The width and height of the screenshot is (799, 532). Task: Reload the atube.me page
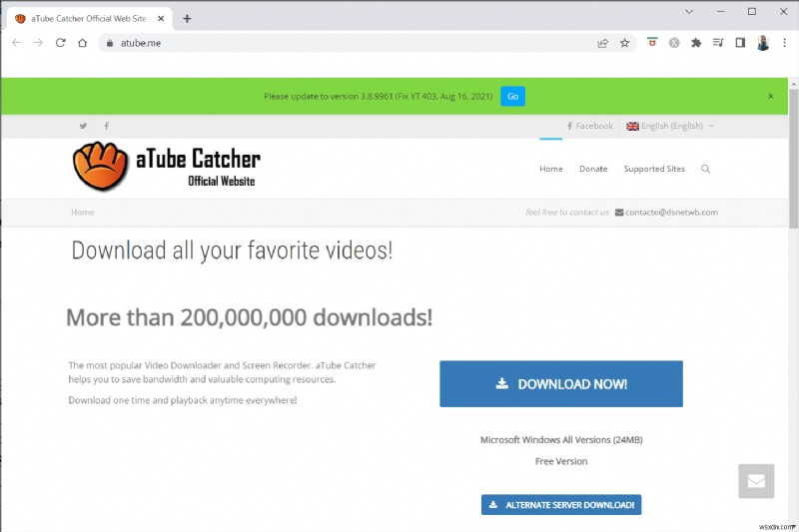tap(61, 43)
